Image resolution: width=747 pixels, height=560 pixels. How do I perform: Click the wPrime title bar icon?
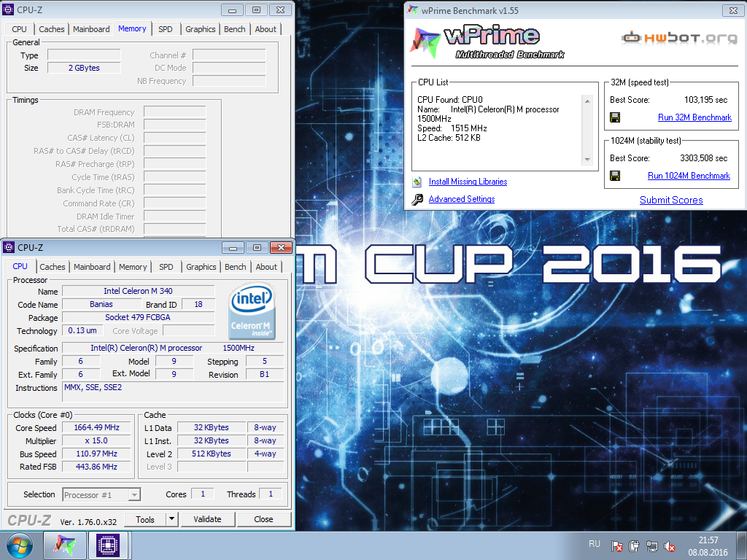point(413,10)
